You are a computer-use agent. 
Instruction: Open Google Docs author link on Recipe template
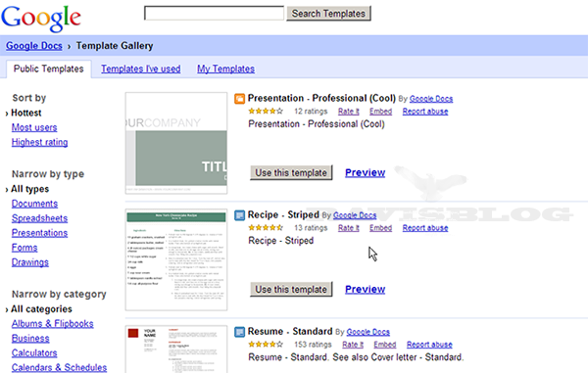355,215
